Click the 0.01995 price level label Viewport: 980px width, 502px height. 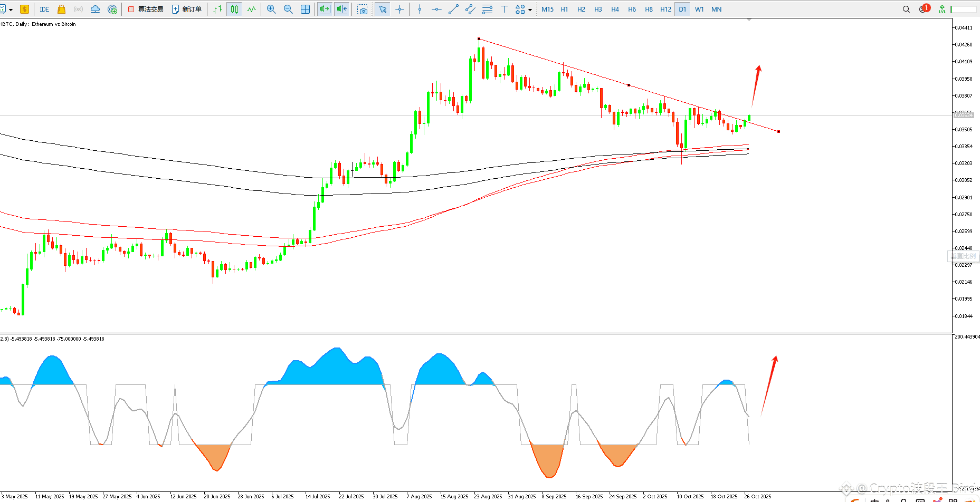click(x=964, y=298)
